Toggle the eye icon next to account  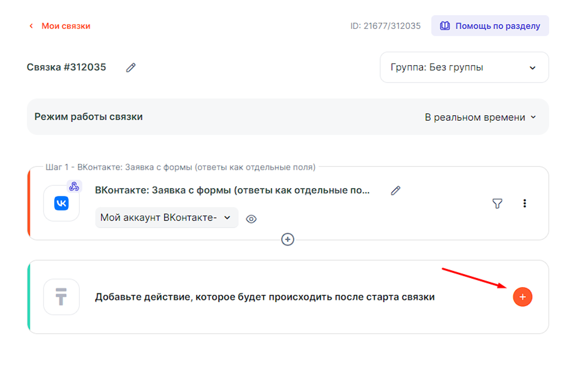coord(251,219)
